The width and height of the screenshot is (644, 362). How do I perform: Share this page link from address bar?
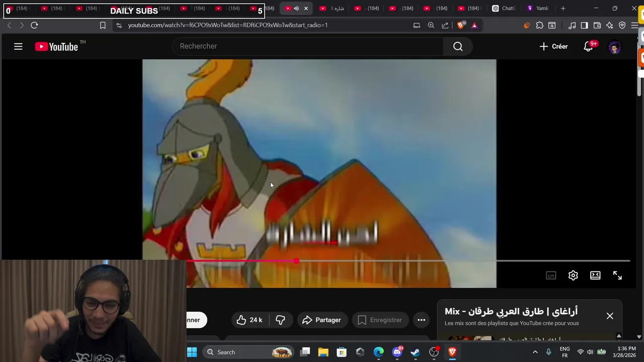click(x=445, y=25)
